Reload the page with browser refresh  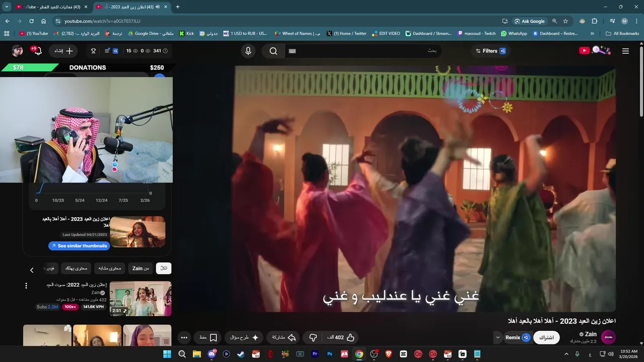(31, 21)
